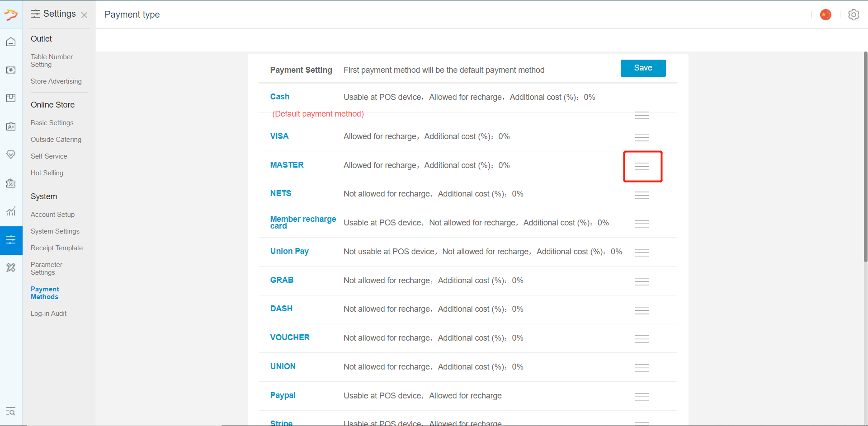Open the UNION payment method link
868x426 pixels.
click(x=283, y=366)
